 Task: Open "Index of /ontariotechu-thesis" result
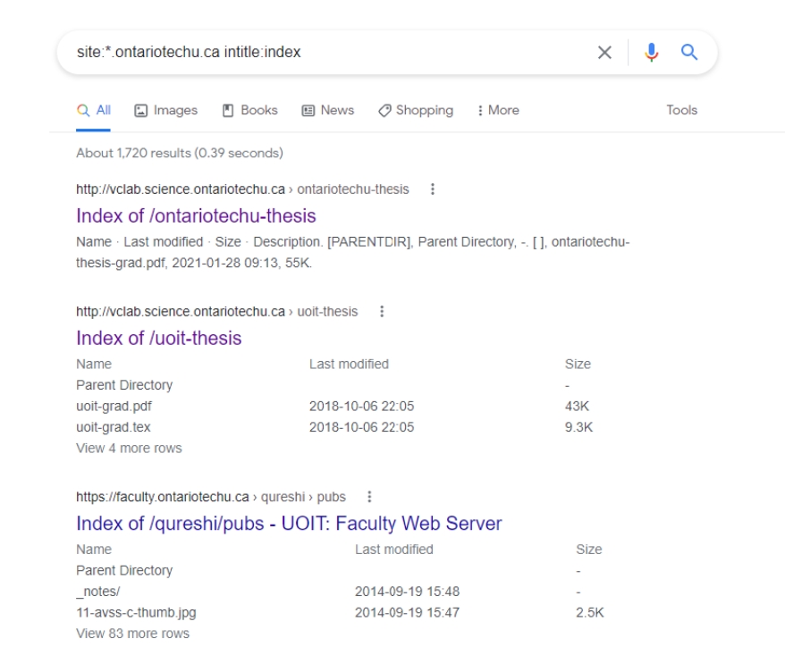196,216
